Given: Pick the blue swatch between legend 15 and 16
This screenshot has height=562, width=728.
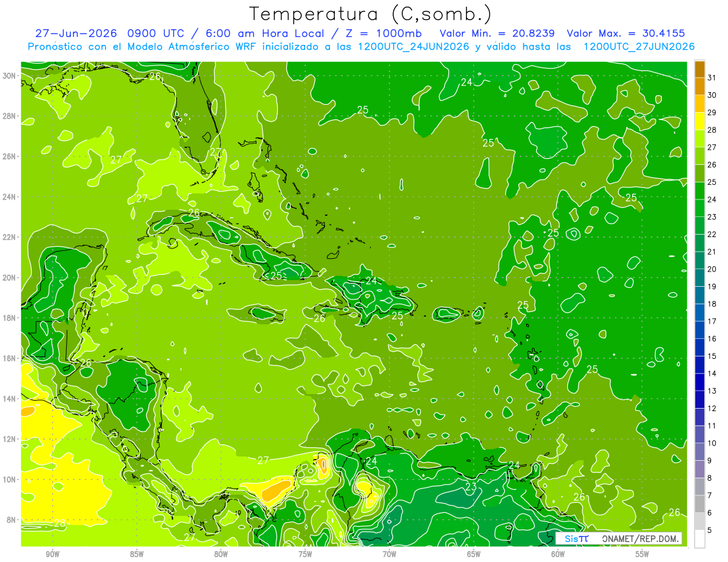Looking at the screenshot, I should [x=699, y=347].
